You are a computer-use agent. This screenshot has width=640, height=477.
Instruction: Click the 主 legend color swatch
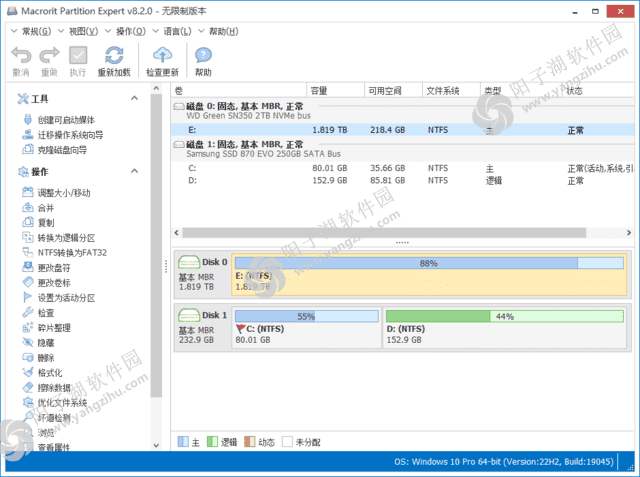[x=183, y=442]
